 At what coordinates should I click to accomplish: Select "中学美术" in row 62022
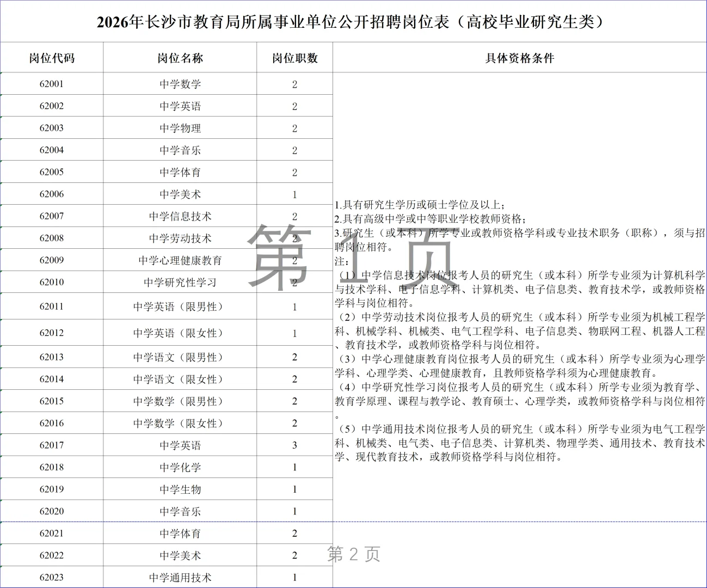tap(180, 555)
